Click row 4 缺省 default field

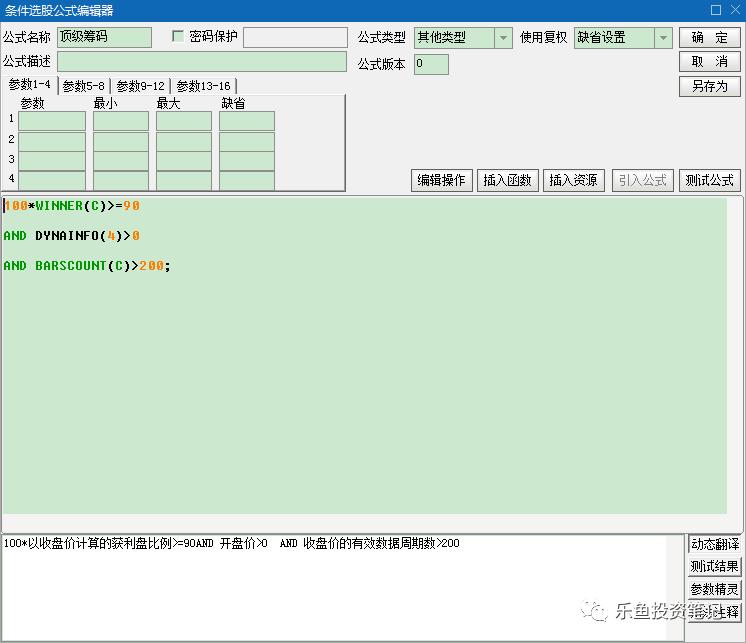247,181
